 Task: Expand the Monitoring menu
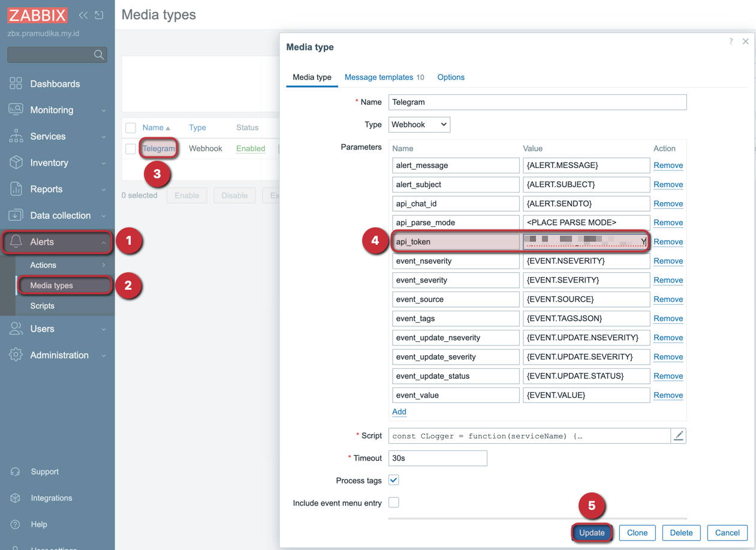coord(103,110)
